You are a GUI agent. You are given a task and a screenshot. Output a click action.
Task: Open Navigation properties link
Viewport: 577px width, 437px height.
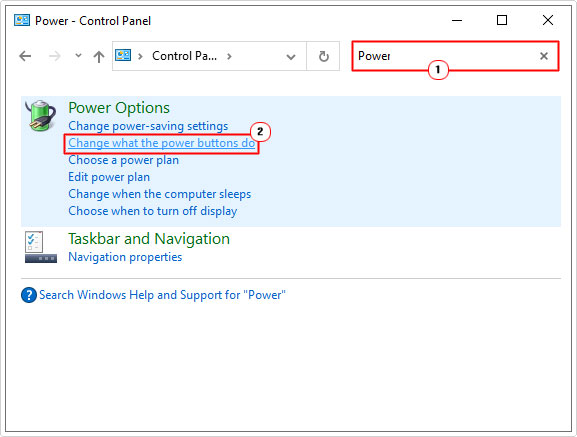[125, 257]
